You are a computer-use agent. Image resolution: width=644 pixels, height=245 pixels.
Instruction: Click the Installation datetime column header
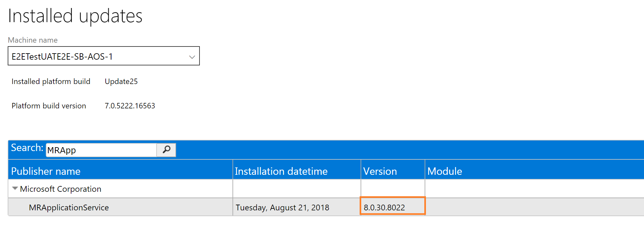(281, 171)
